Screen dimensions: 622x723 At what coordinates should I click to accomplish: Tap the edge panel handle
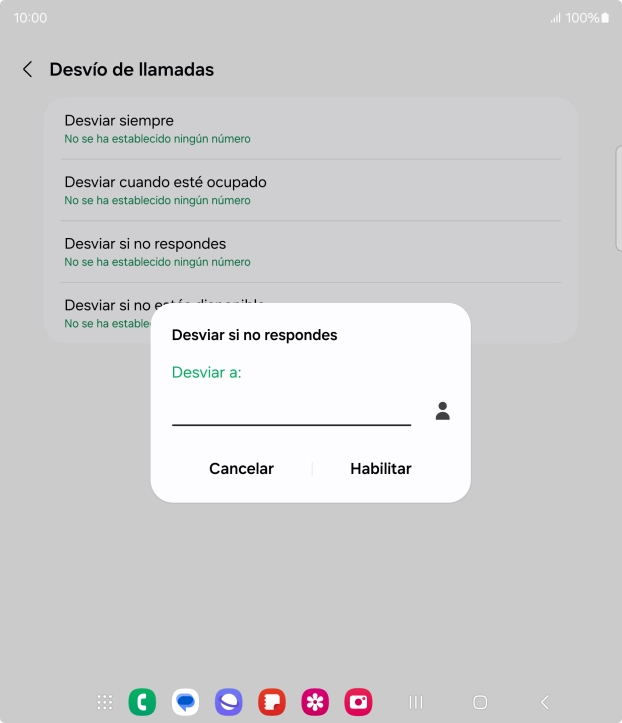pyautogui.click(x=618, y=197)
